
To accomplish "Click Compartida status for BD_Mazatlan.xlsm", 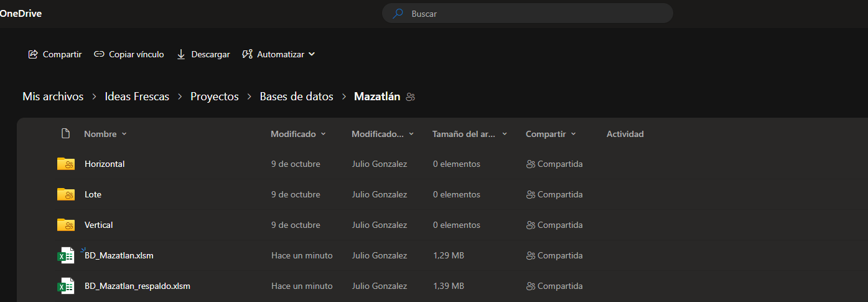I will click(554, 255).
